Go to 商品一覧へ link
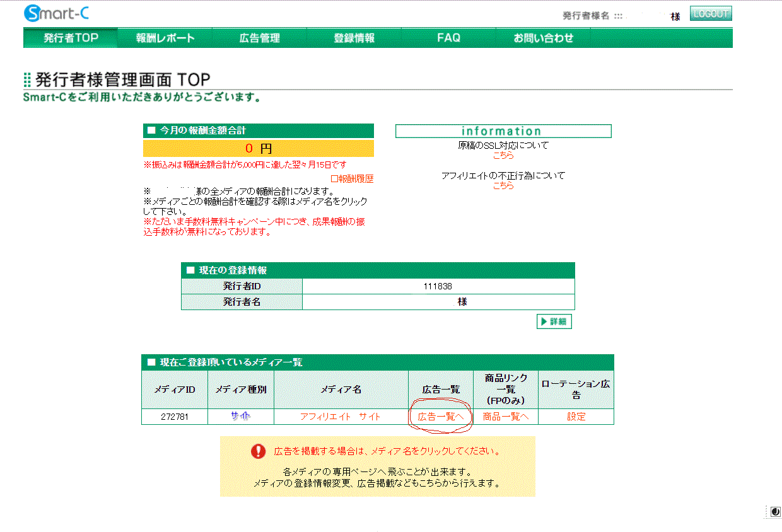Viewport: 782px width, 532px height. click(505, 417)
